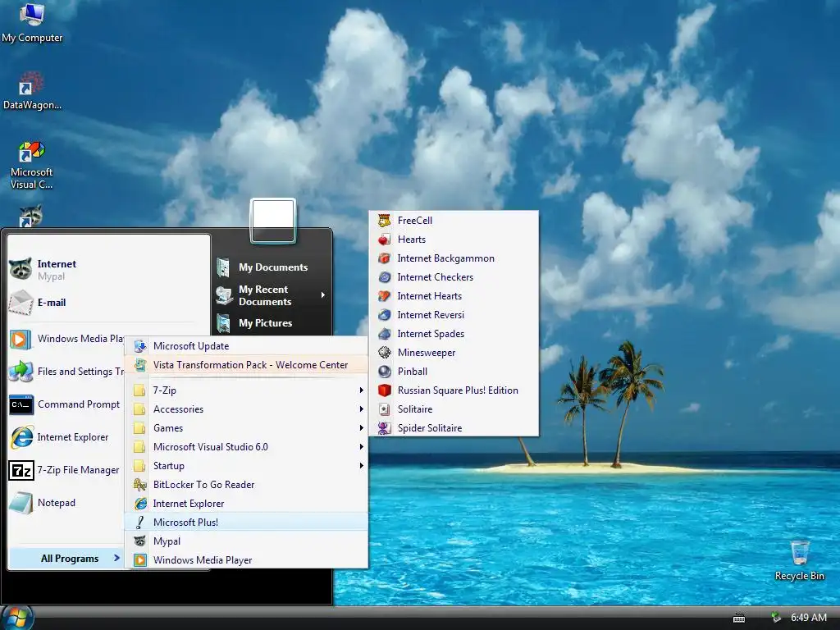This screenshot has width=840, height=630.
Task: Click the Mypal raccoon icon beside Internet
Action: coord(21,268)
